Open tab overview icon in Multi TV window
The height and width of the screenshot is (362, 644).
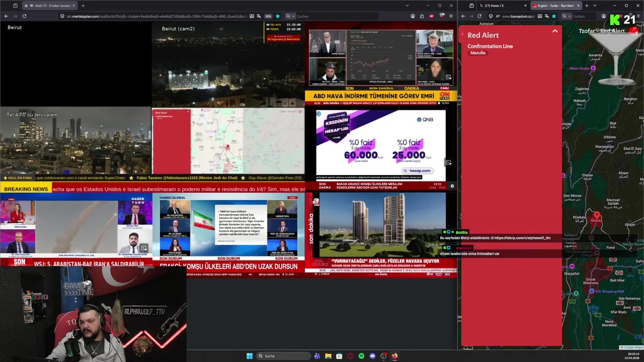pyautogui.click(x=15, y=6)
